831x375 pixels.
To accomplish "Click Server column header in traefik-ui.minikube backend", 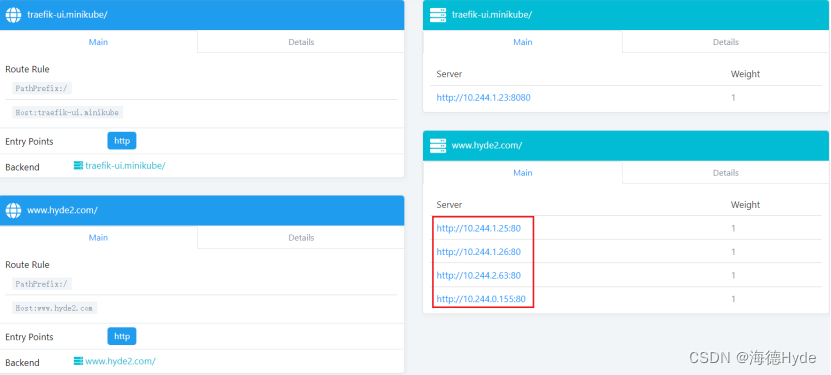I will [x=449, y=74].
